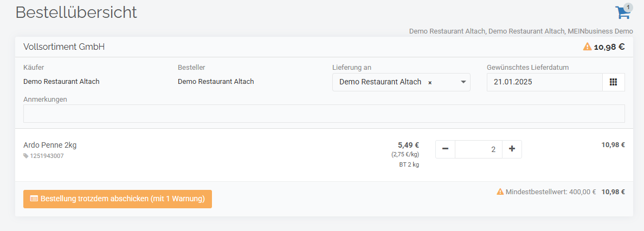Focus the Anmerkungen notes field
644x231 pixels.
pyautogui.click(x=324, y=114)
